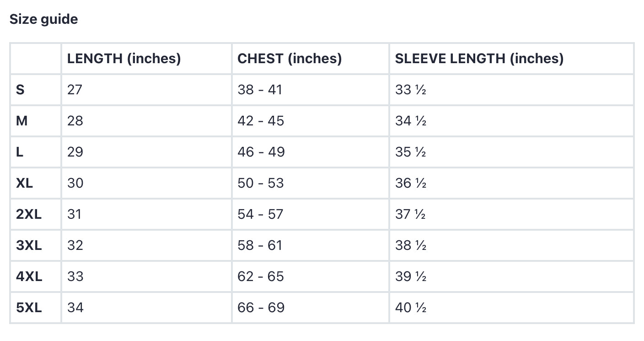Select the SLEEVE LENGTH (inches) column header
The width and height of the screenshot is (644, 341).
click(x=479, y=59)
